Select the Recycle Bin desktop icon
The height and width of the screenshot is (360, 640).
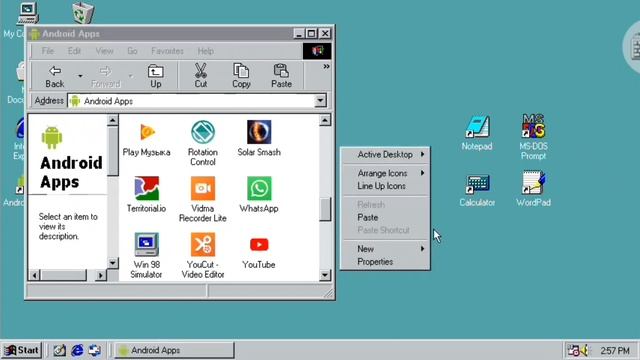[83, 12]
